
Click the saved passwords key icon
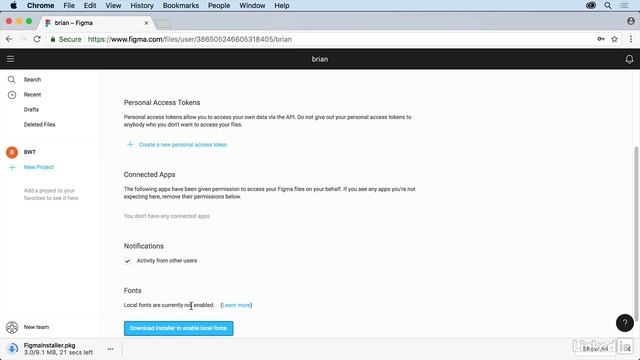pos(601,39)
